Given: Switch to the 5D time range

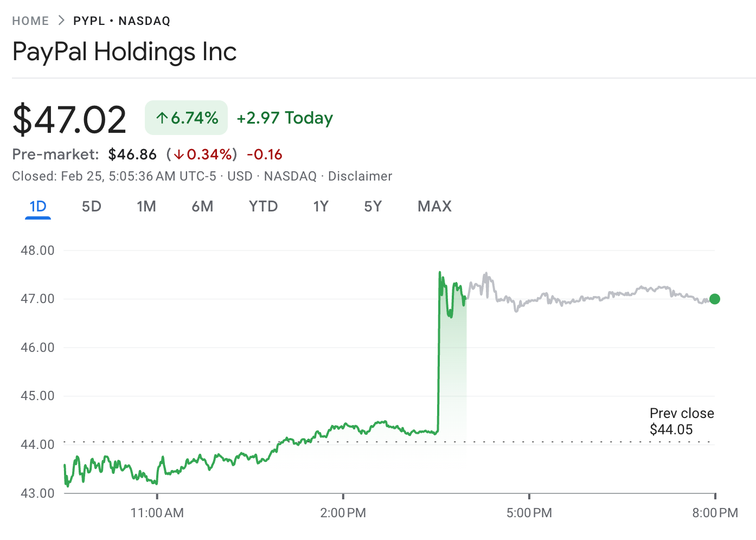Looking at the screenshot, I should tap(91, 207).
